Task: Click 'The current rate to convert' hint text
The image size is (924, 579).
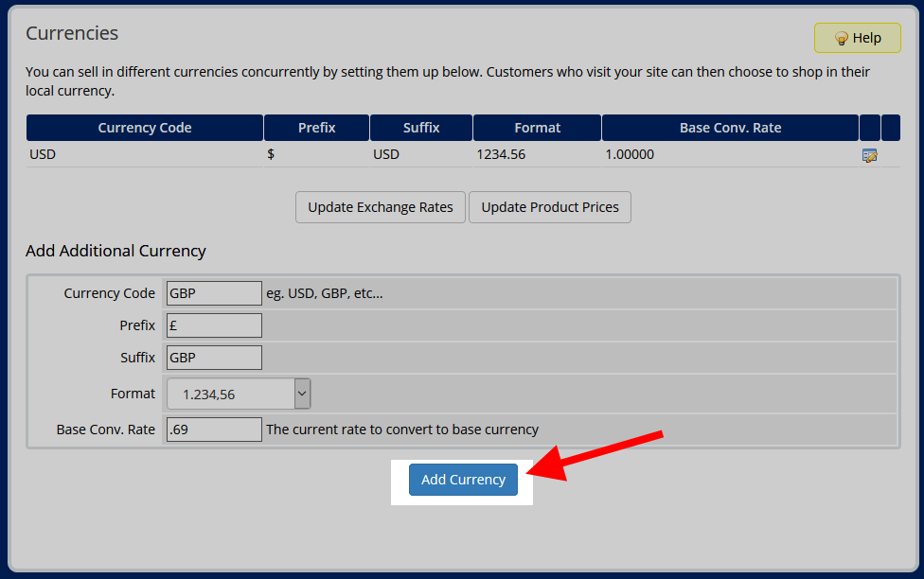Action: tap(402, 430)
